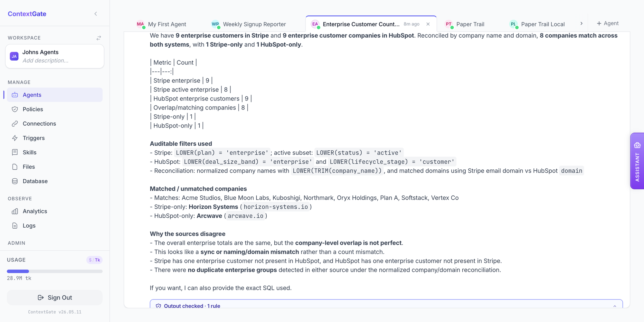
Task: Click the EA agent avatar badge
Action: (x=315, y=24)
